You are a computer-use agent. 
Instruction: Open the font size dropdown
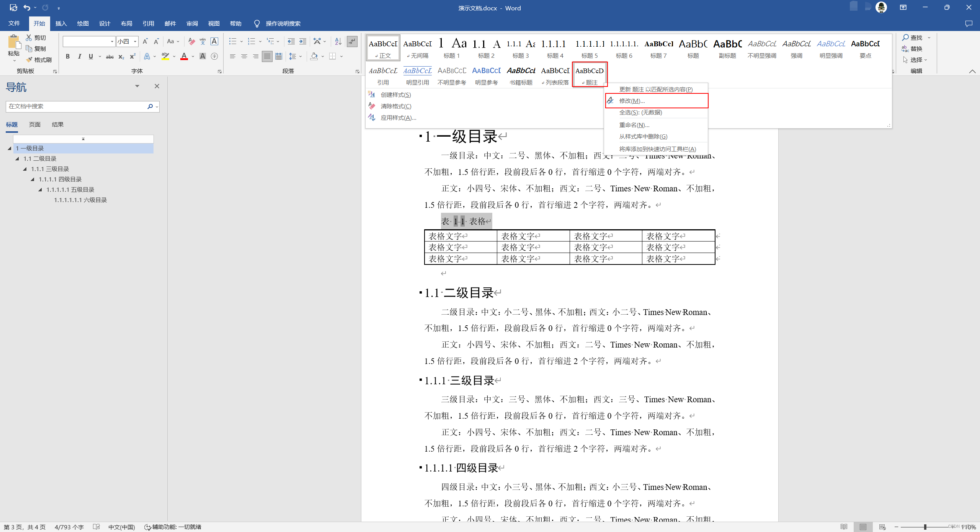(x=135, y=41)
